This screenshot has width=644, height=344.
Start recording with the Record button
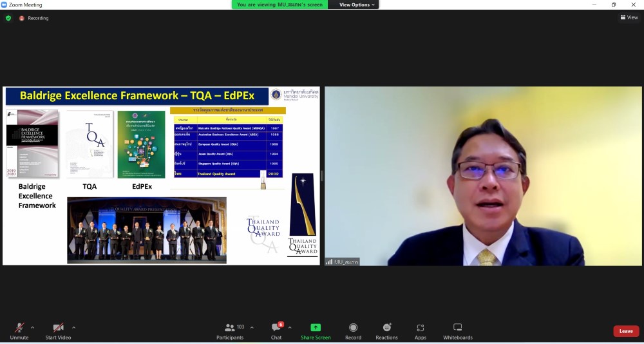tap(353, 331)
